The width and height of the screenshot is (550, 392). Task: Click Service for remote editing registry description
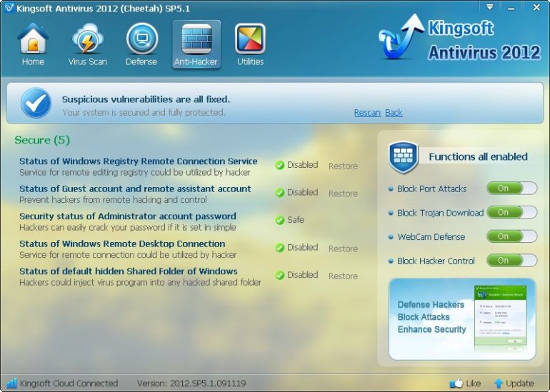135,173
